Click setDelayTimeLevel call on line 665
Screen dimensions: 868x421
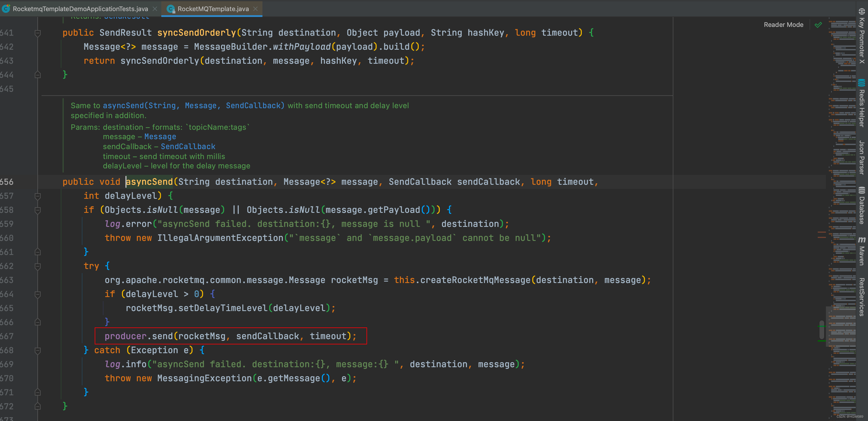point(223,308)
